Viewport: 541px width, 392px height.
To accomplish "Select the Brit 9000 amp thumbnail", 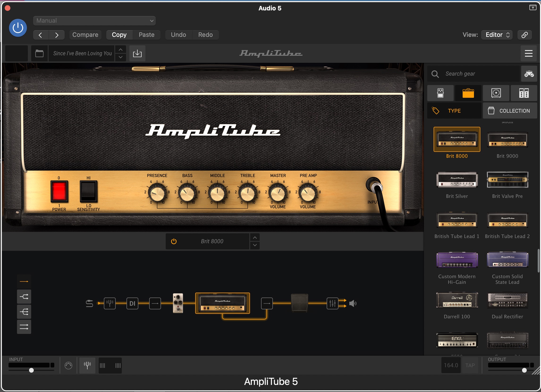I will pos(507,140).
